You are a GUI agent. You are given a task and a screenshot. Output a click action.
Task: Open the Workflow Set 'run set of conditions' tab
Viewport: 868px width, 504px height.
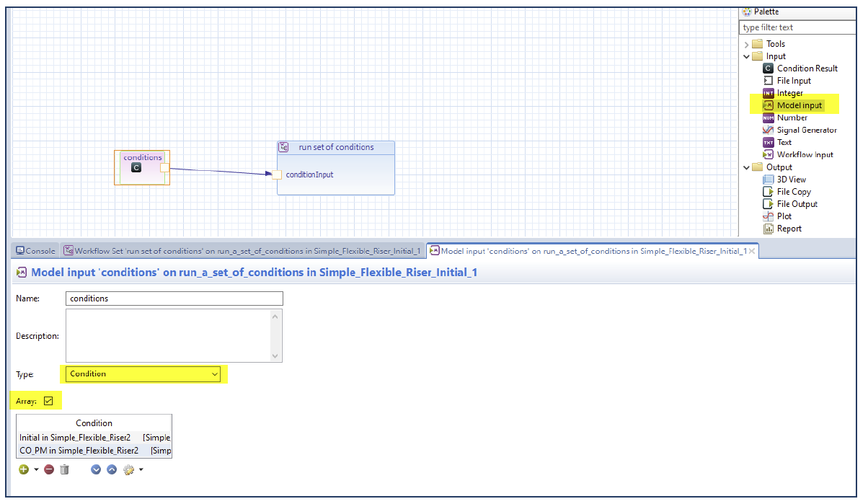tap(242, 251)
